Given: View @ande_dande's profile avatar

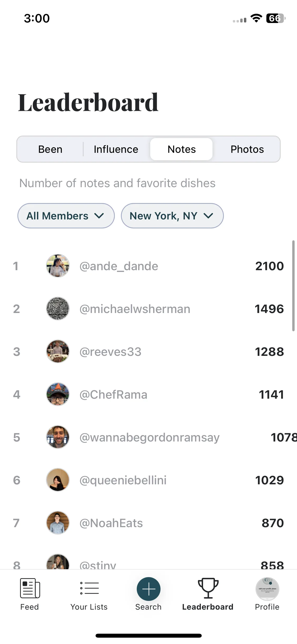Looking at the screenshot, I should 58,266.
